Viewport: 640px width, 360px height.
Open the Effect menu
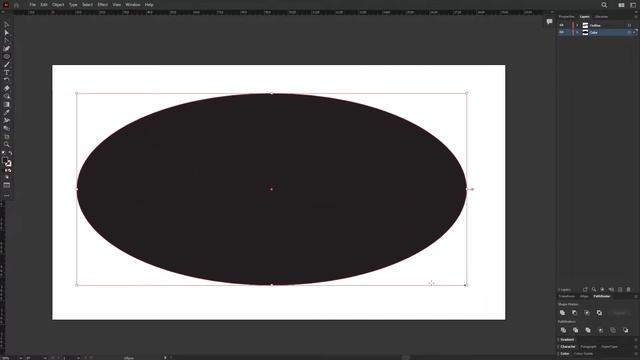coord(102,4)
